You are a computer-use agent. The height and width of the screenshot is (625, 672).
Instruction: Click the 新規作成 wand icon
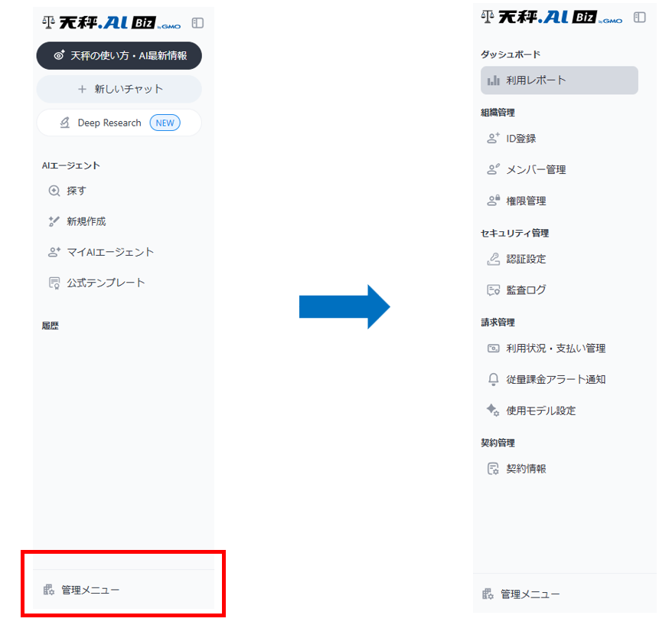click(x=54, y=221)
